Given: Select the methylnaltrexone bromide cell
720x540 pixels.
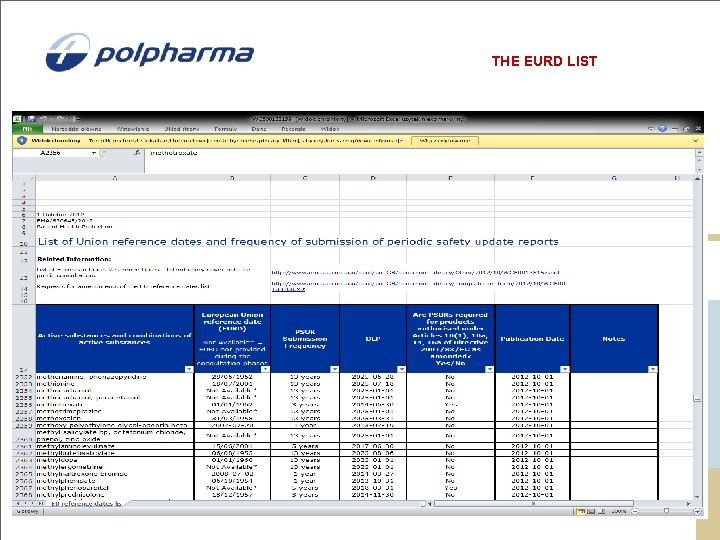Looking at the screenshot, I should (115, 473).
